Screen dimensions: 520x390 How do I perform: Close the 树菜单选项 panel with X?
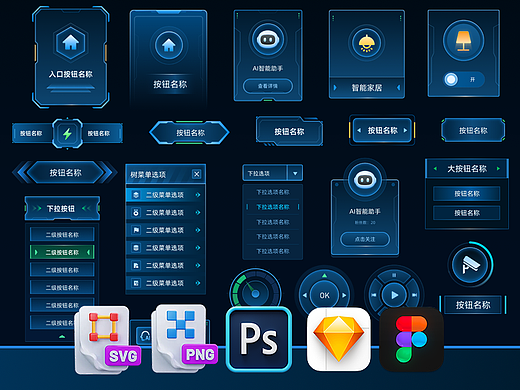(x=197, y=174)
